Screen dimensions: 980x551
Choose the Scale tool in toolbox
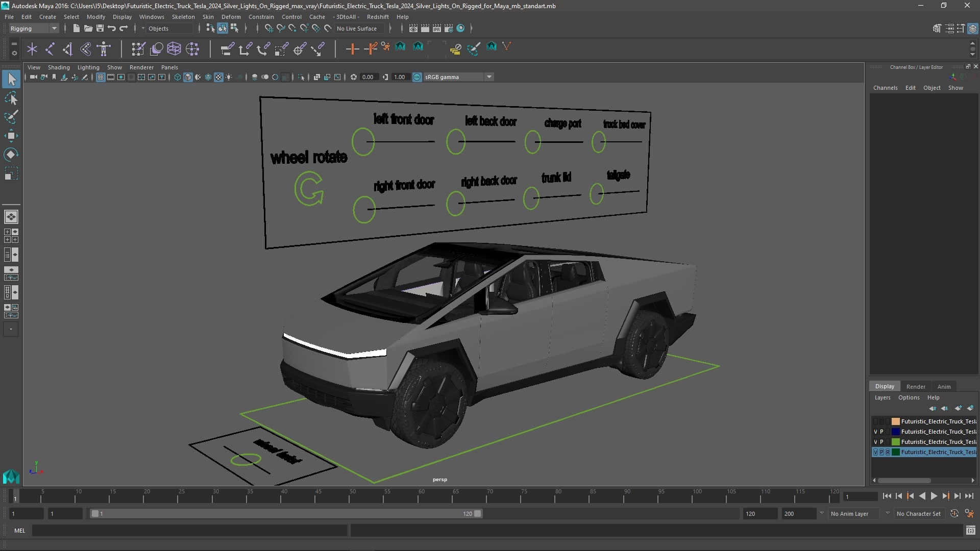(11, 173)
